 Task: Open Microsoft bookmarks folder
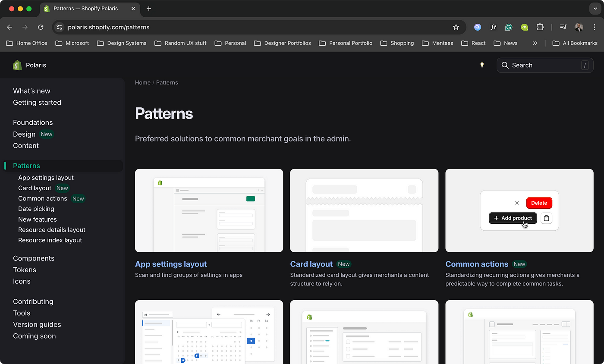coord(72,43)
